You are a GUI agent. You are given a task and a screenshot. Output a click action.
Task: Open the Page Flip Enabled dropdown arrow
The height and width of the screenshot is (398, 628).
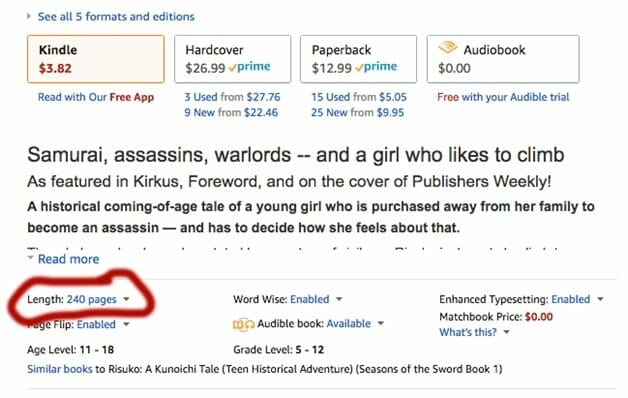click(x=126, y=324)
